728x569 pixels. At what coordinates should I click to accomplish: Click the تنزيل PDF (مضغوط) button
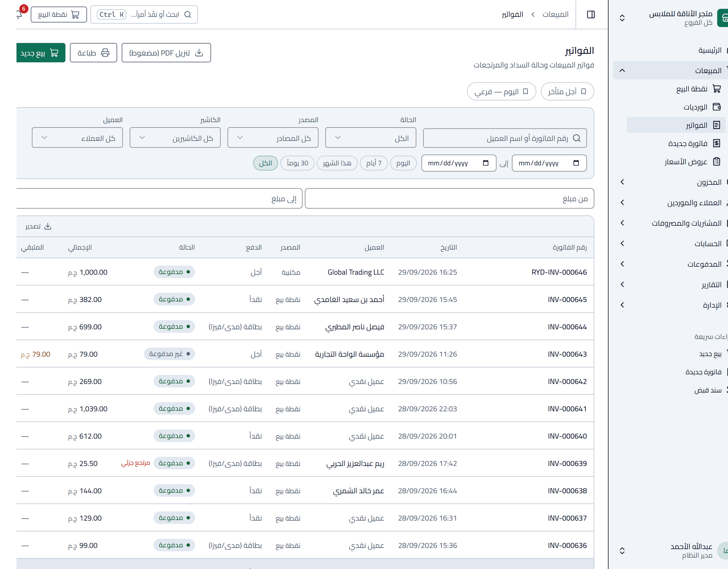166,53
